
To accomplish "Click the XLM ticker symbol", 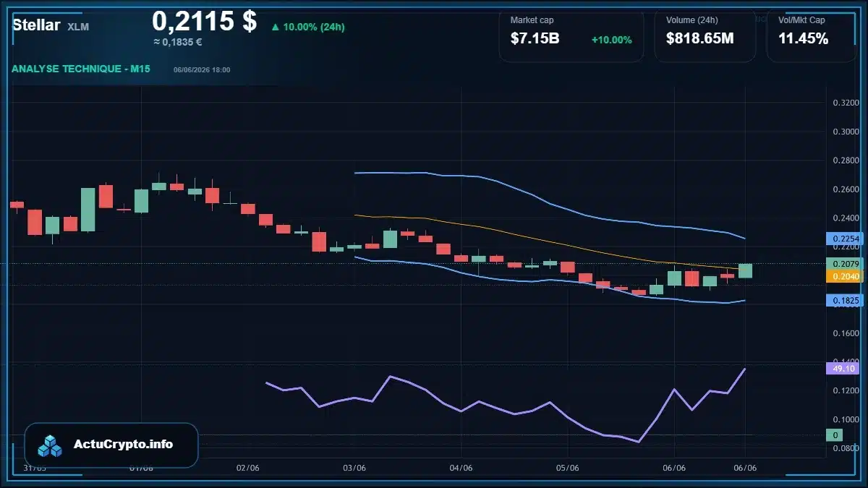I will point(78,27).
